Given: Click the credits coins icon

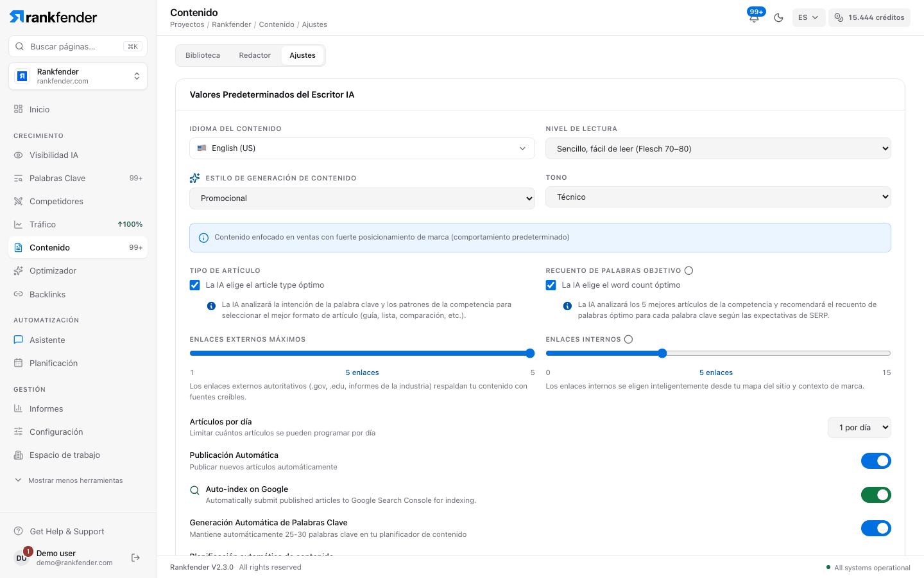Looking at the screenshot, I should 839,17.
